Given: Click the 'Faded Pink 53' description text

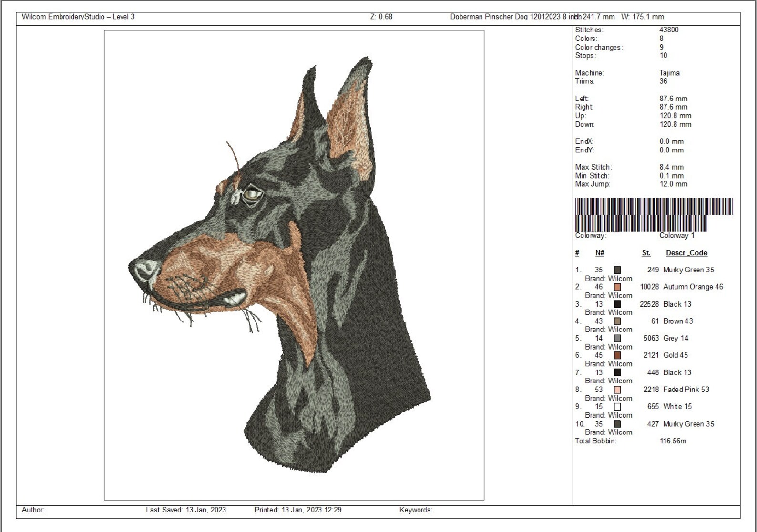Looking at the screenshot, I should pos(686,390).
